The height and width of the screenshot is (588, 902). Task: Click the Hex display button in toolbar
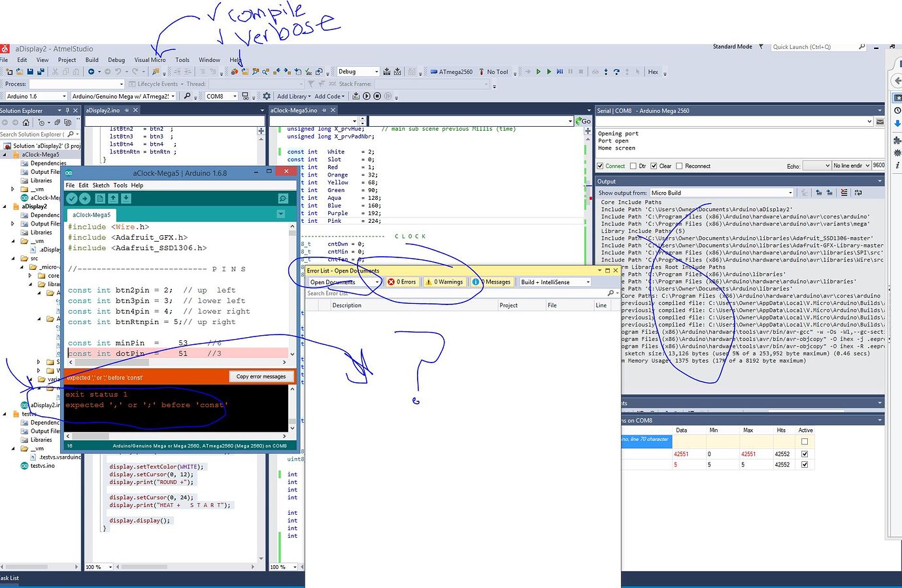(x=653, y=72)
